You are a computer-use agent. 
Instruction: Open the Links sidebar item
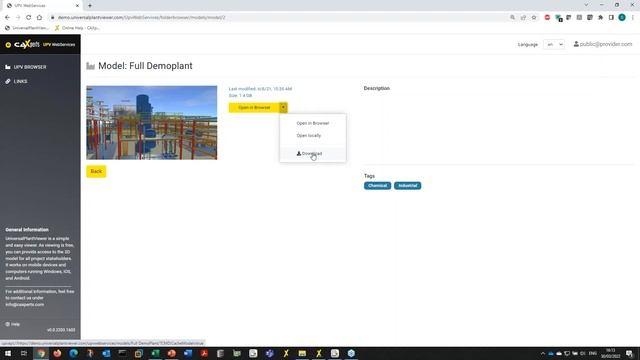pyautogui.click(x=17, y=81)
